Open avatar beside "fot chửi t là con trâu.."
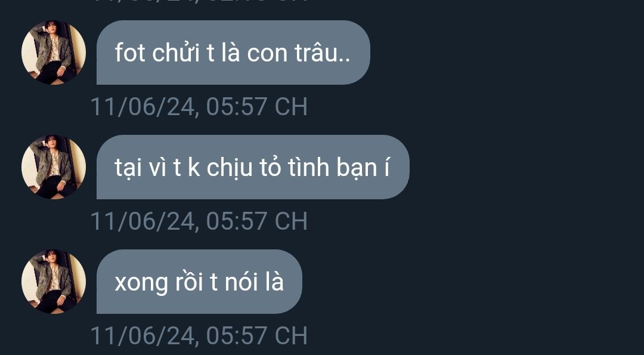This screenshot has height=355, width=644. 54,52
